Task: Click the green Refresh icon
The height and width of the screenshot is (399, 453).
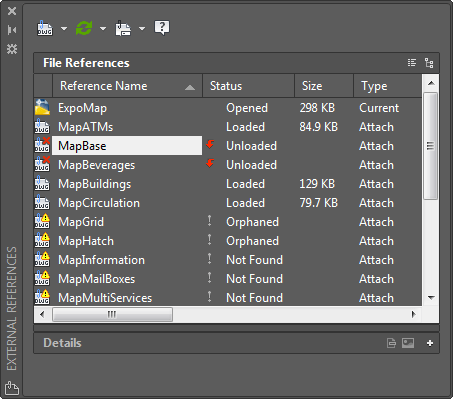Action: (x=84, y=28)
